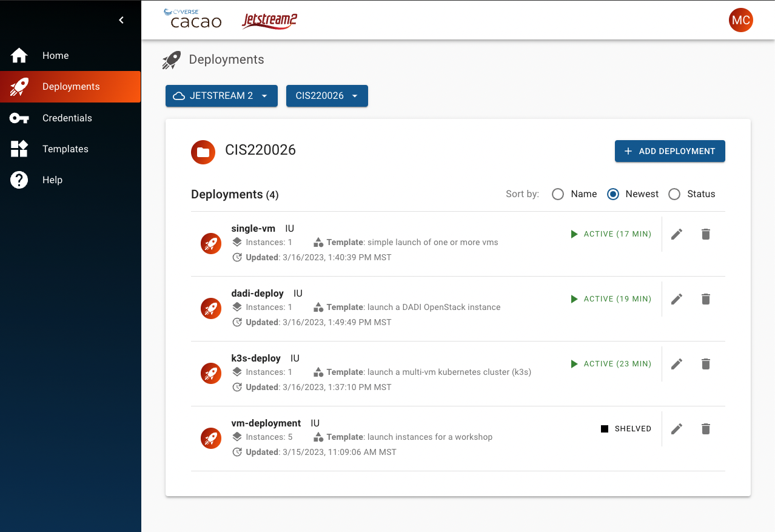Click the MC user avatar
Image resolution: width=775 pixels, height=532 pixels.
click(x=740, y=20)
